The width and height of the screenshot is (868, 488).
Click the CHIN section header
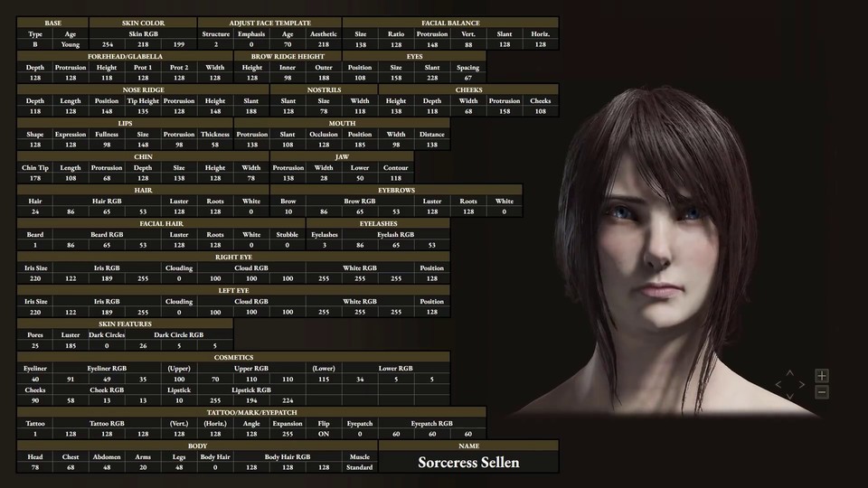143,156
